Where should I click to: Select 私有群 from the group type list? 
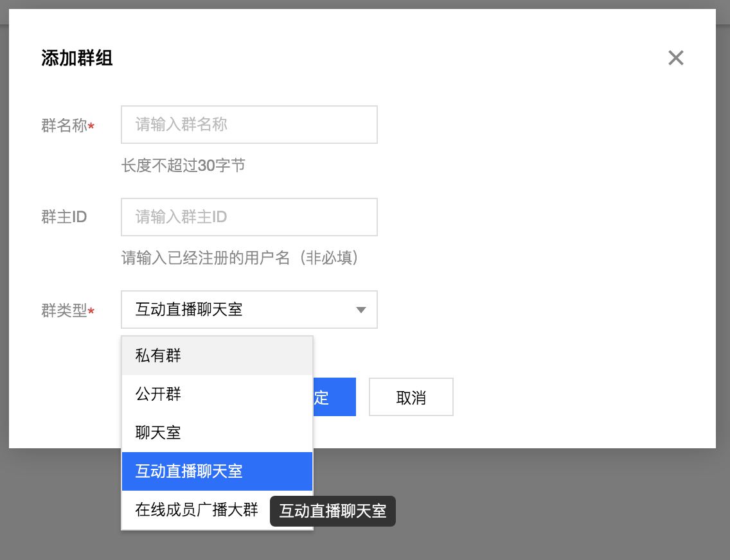157,355
